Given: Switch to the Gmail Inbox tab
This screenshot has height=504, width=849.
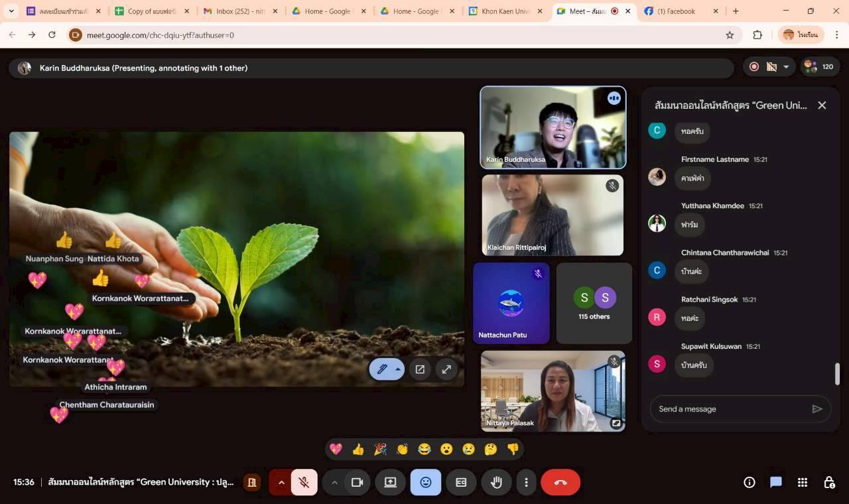Looking at the screenshot, I should pyautogui.click(x=240, y=11).
